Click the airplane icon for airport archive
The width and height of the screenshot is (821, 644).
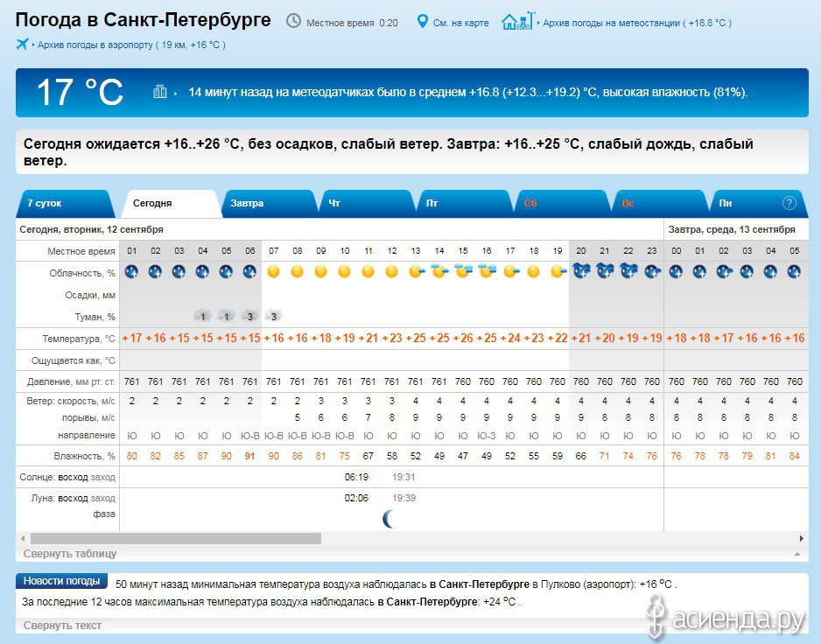(x=22, y=44)
